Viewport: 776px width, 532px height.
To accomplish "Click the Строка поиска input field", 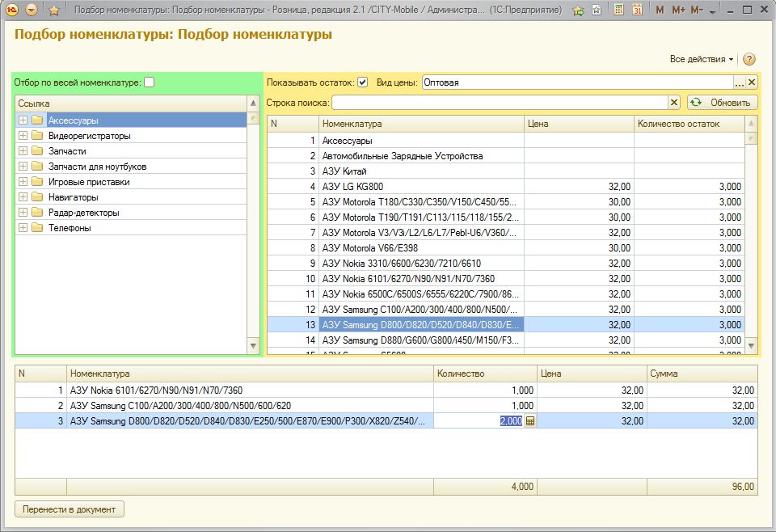I will tap(500, 103).
